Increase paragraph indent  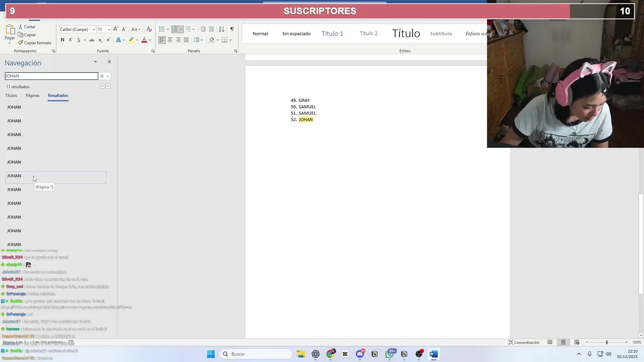click(x=211, y=29)
